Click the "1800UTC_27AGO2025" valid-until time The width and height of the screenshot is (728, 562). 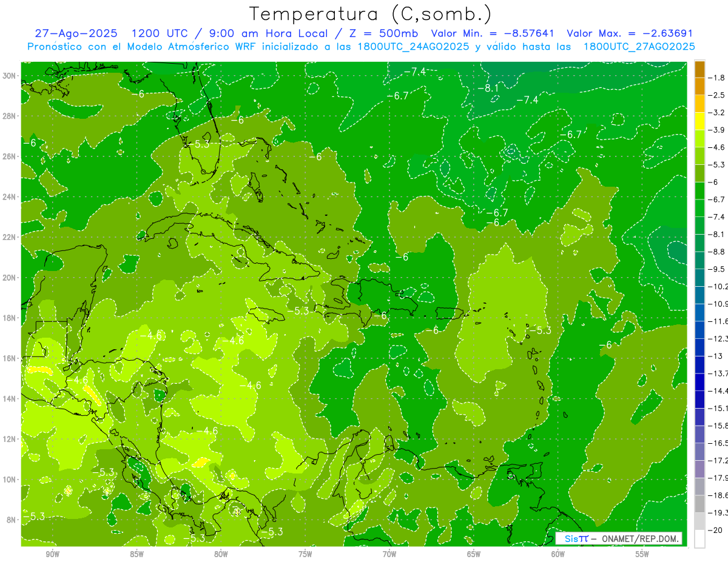coord(639,47)
